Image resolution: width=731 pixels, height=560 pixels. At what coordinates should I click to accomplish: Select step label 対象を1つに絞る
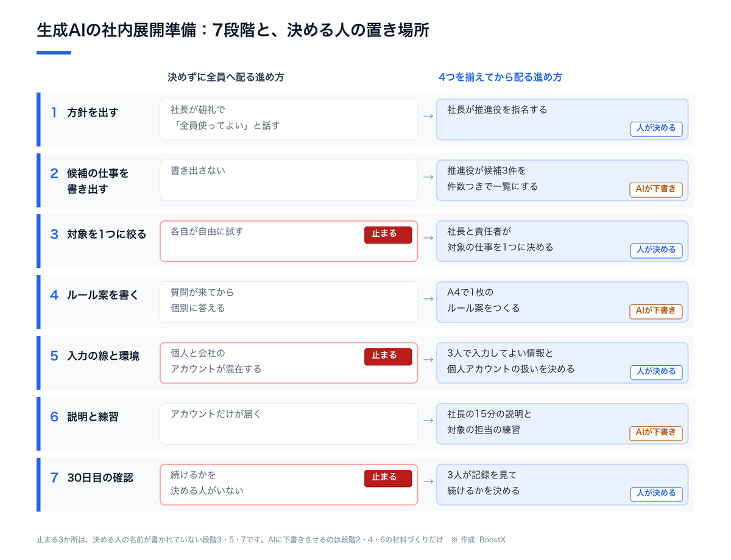click(107, 234)
